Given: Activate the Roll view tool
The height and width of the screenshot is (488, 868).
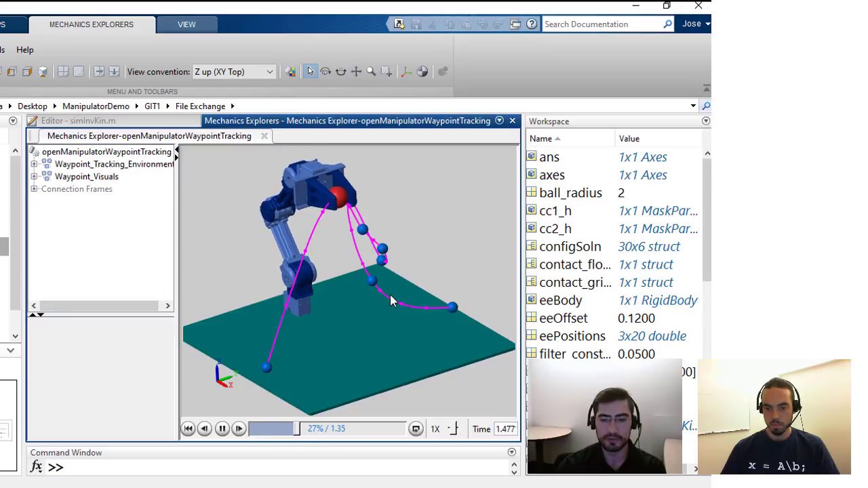Looking at the screenshot, I should point(340,71).
